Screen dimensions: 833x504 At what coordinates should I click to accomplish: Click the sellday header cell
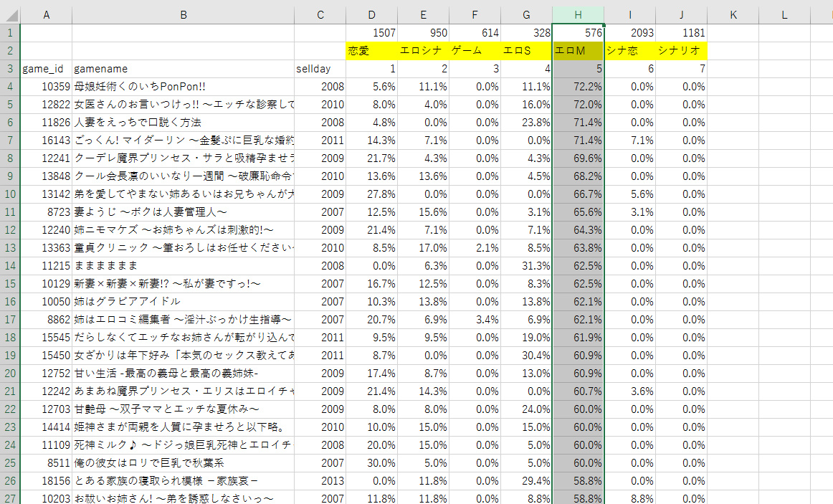(320, 69)
